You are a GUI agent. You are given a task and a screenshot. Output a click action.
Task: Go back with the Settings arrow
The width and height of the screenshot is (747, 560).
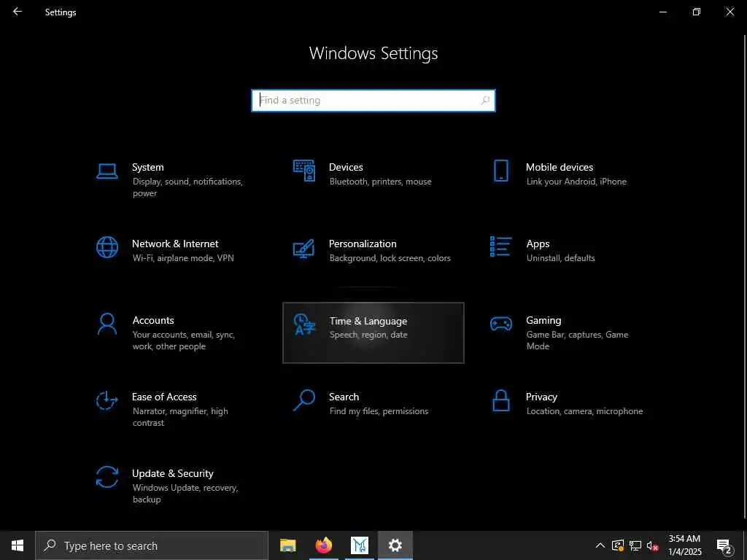point(18,12)
